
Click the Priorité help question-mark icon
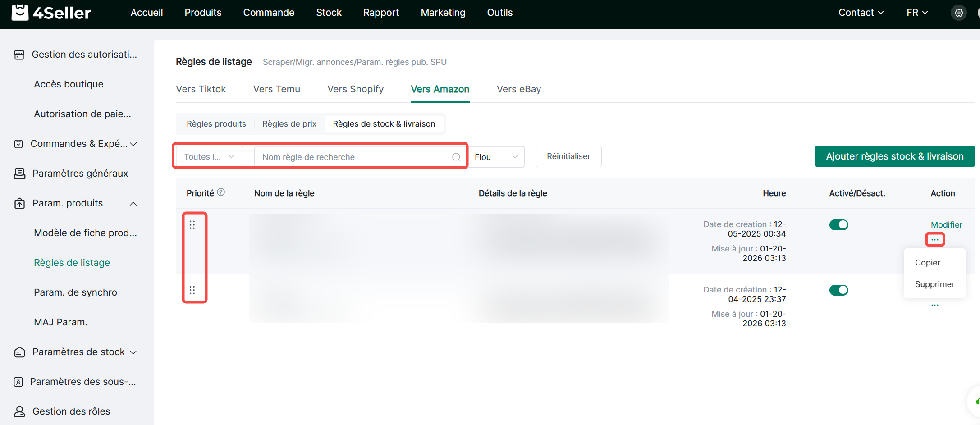[221, 192]
